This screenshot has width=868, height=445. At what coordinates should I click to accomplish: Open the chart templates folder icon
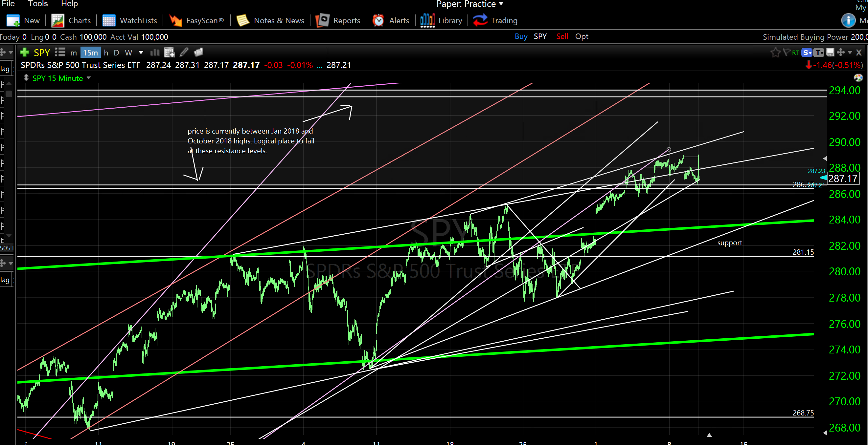point(198,52)
